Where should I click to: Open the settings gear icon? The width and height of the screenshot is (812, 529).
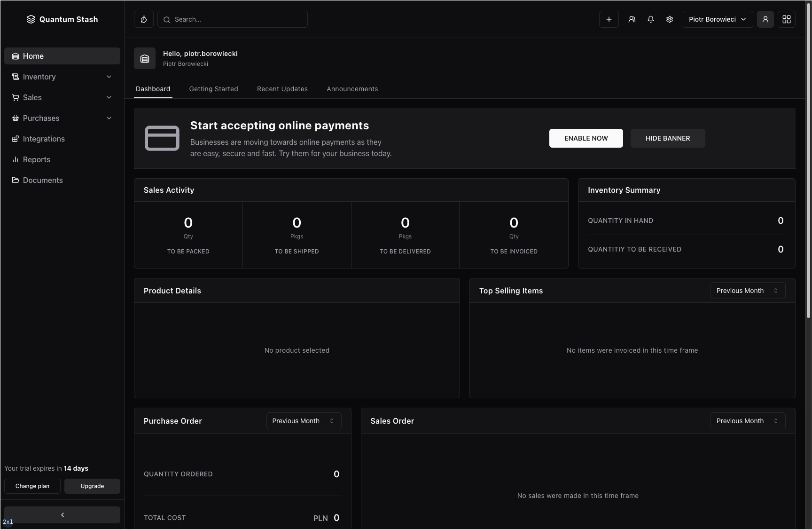[x=670, y=19]
